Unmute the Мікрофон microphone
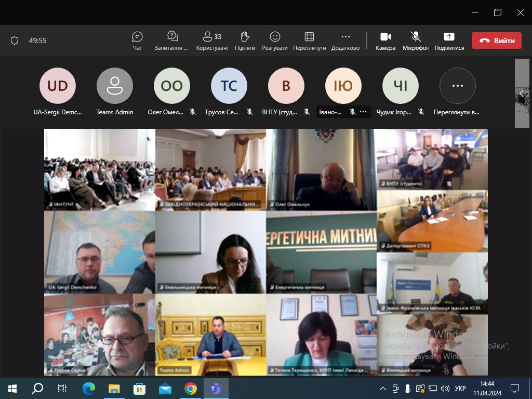Screen dimensions: 532x399 416,41
